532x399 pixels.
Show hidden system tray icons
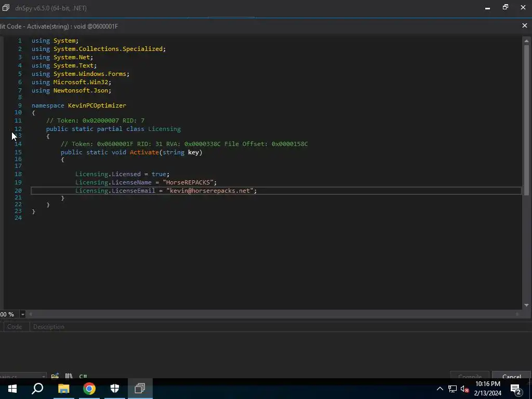(x=440, y=389)
